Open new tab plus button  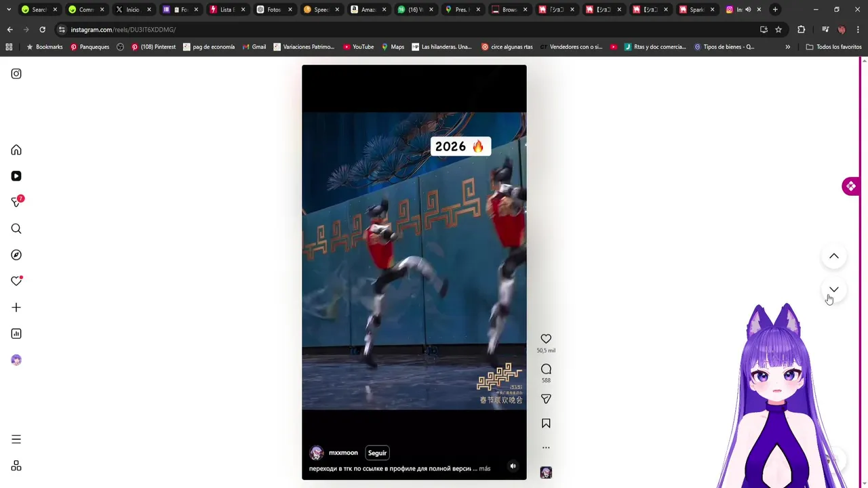point(775,9)
